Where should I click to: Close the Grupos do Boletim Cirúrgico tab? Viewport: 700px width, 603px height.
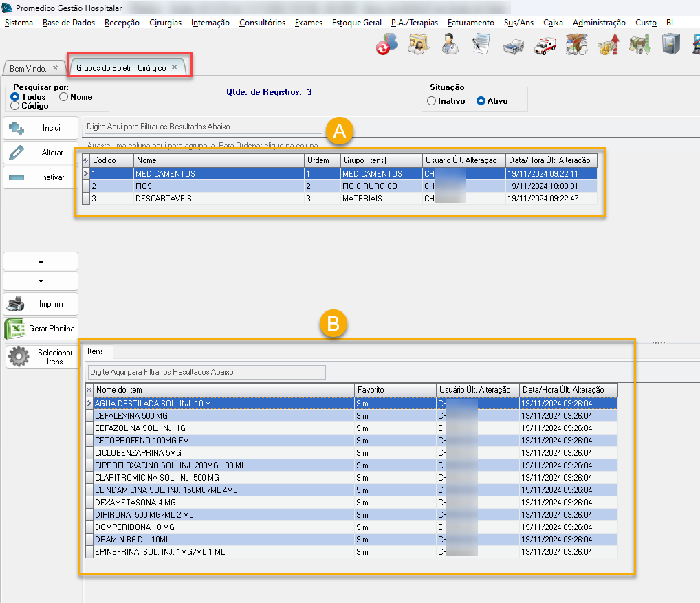click(175, 67)
